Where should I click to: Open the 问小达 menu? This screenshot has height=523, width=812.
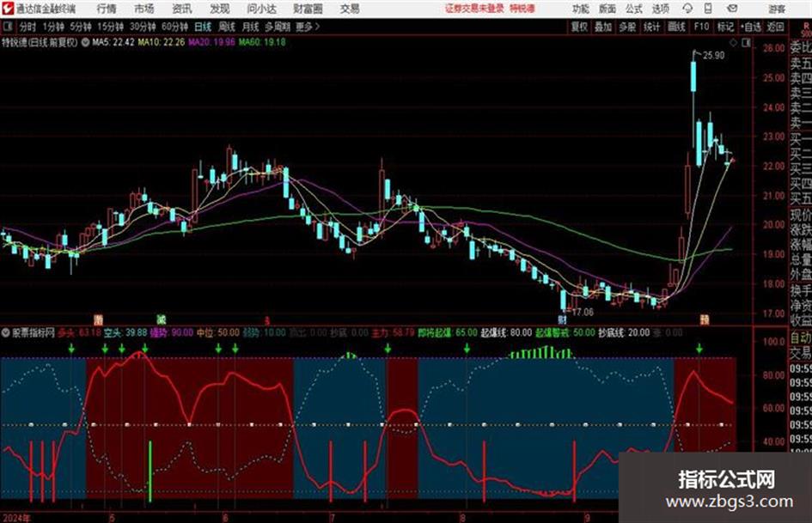(261, 9)
